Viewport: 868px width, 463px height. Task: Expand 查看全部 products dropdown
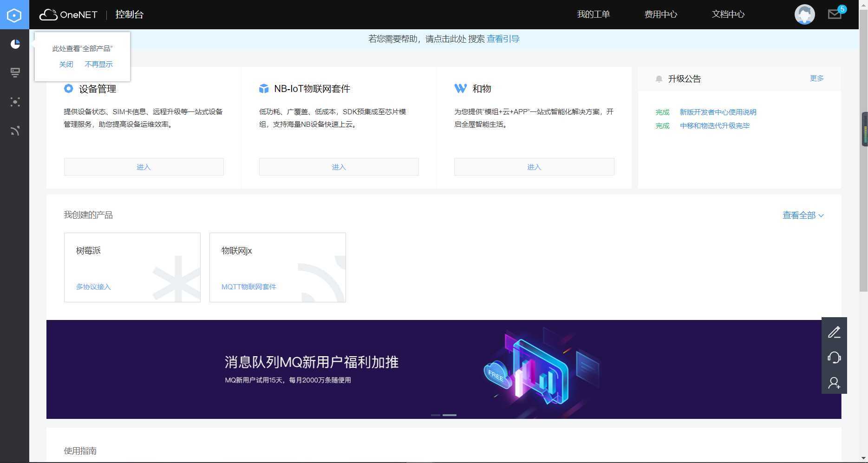803,215
